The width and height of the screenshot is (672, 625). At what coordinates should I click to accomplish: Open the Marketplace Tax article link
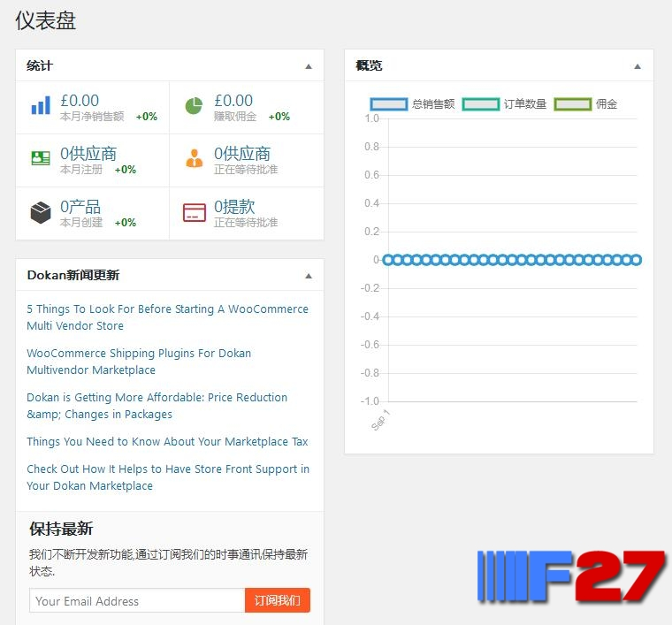(167, 442)
